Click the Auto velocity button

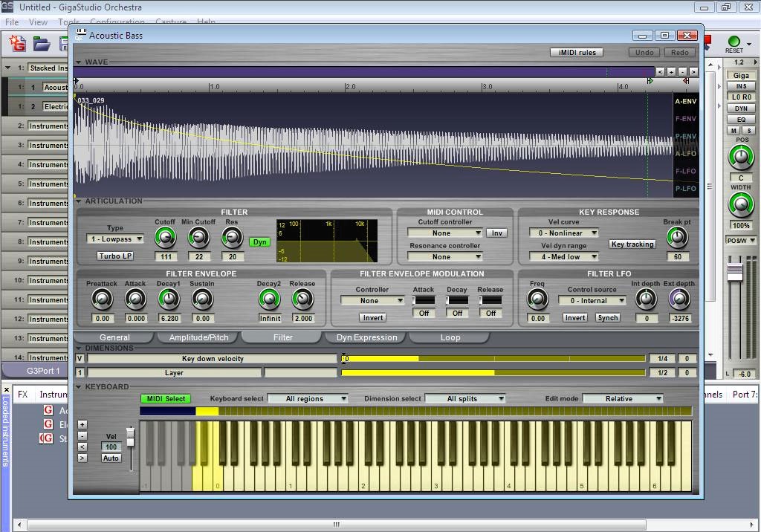coord(111,458)
